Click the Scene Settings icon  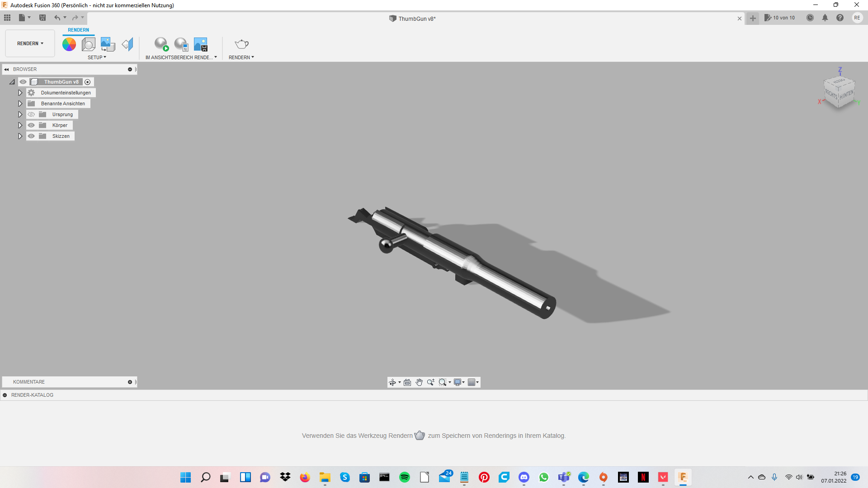tap(89, 44)
